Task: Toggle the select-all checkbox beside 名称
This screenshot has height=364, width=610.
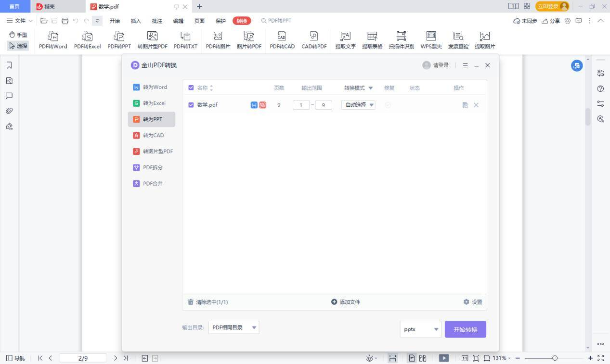Action: point(191,88)
